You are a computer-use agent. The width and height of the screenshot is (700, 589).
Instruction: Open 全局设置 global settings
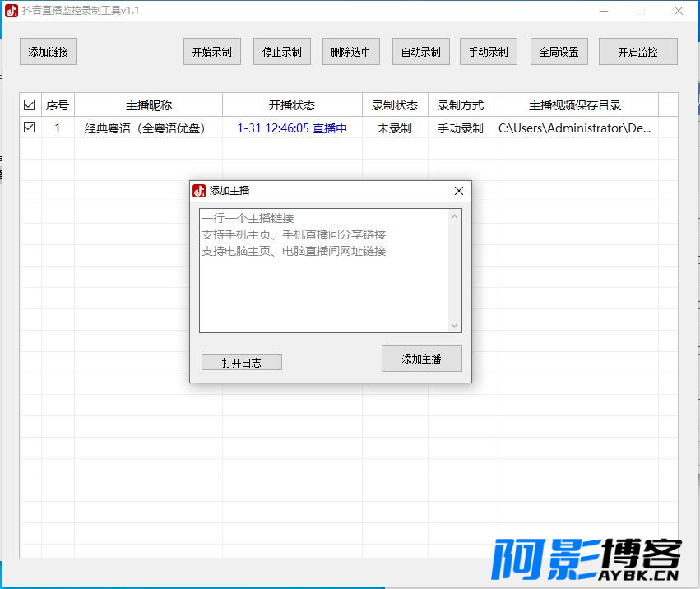[559, 52]
